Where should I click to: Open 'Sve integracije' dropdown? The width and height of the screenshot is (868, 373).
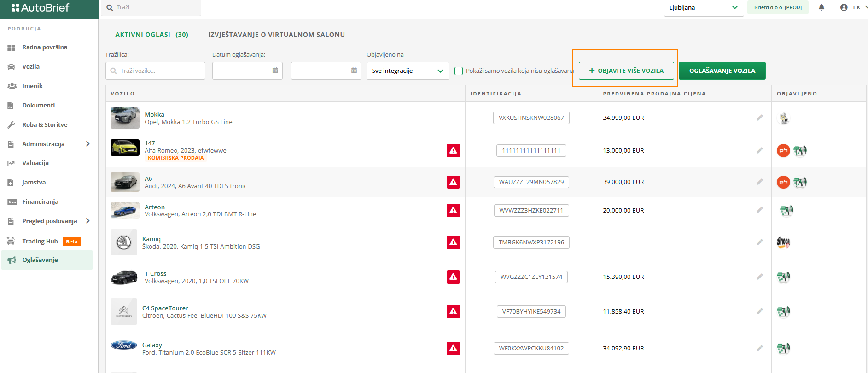(408, 71)
